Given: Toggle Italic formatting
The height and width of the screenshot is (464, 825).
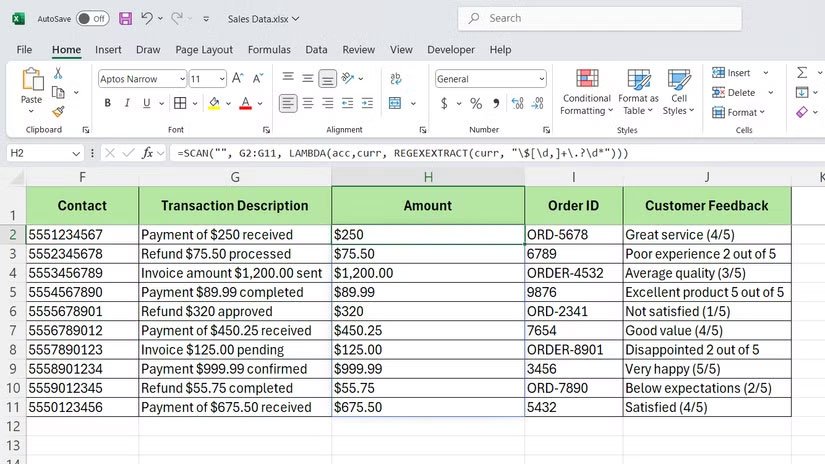Looking at the screenshot, I should coord(127,103).
